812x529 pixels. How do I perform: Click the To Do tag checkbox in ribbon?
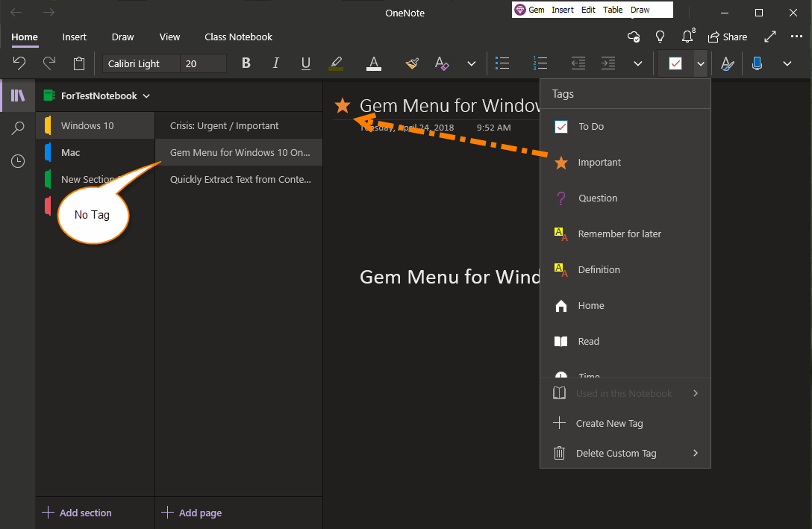tap(675, 63)
